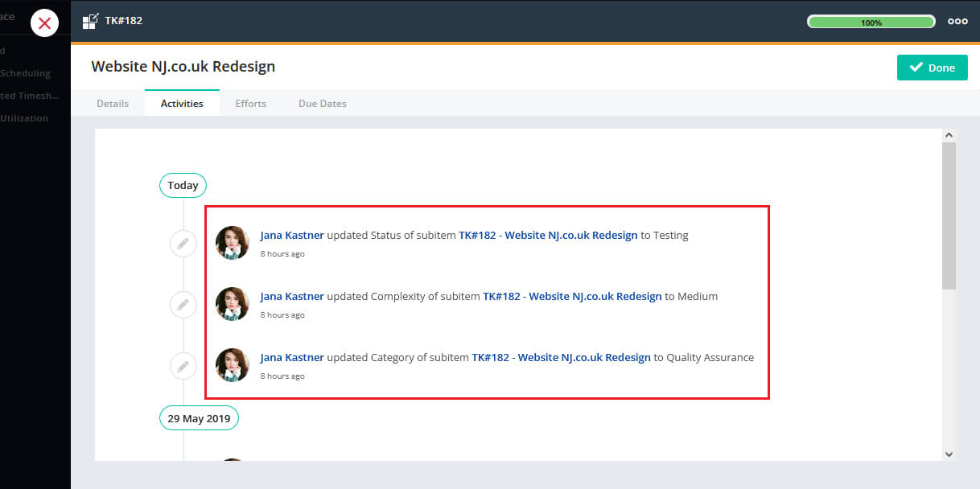Select Timesheet item in the dimmed sidebar
The height and width of the screenshot is (489, 980).
tap(30, 96)
